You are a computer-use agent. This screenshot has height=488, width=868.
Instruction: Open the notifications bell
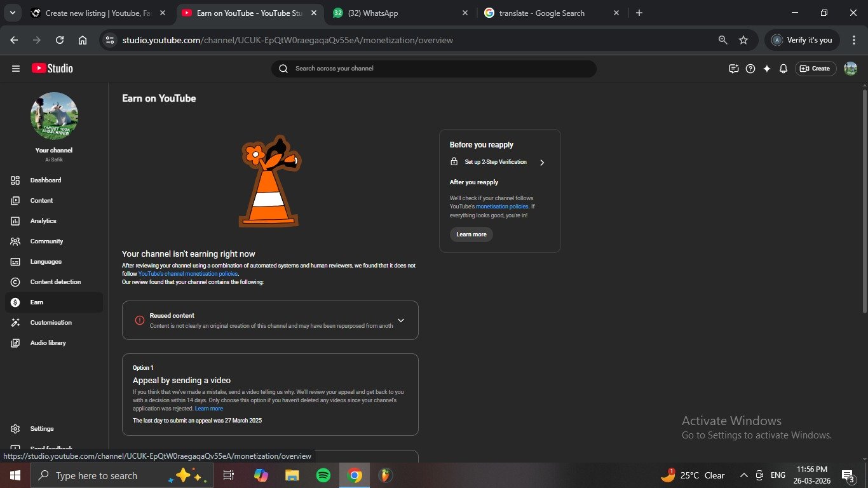783,69
